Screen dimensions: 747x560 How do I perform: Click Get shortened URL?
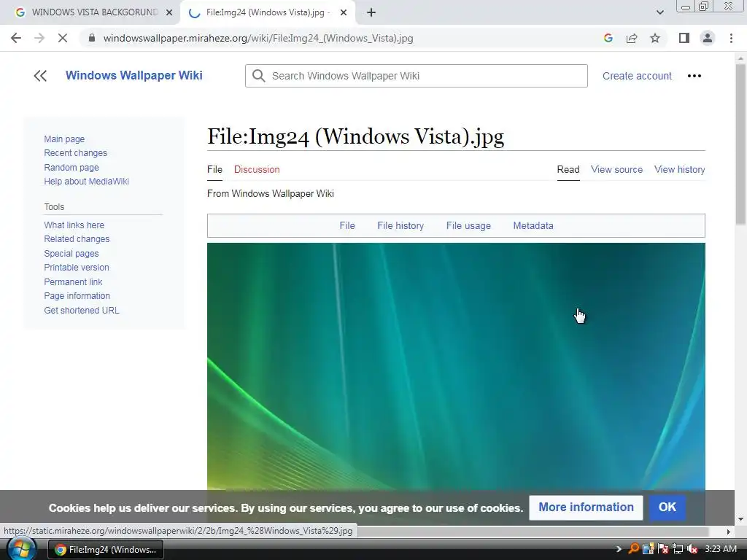[82, 311]
